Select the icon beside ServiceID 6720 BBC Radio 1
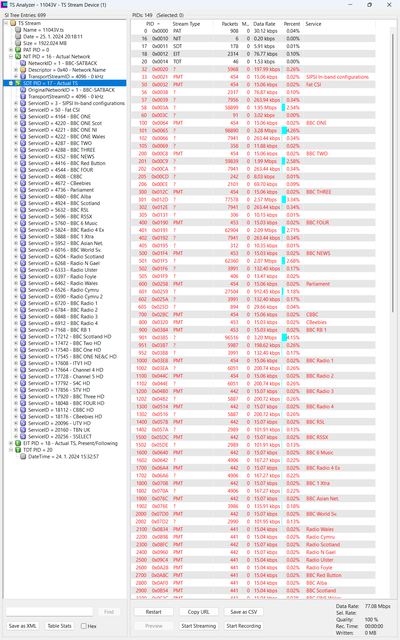This screenshot has width=400, height=640. [23, 303]
